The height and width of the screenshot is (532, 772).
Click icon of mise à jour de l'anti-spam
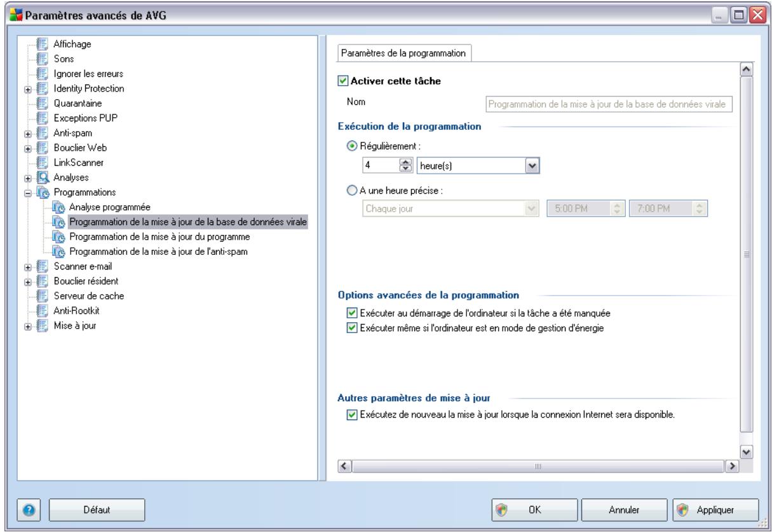[58, 252]
